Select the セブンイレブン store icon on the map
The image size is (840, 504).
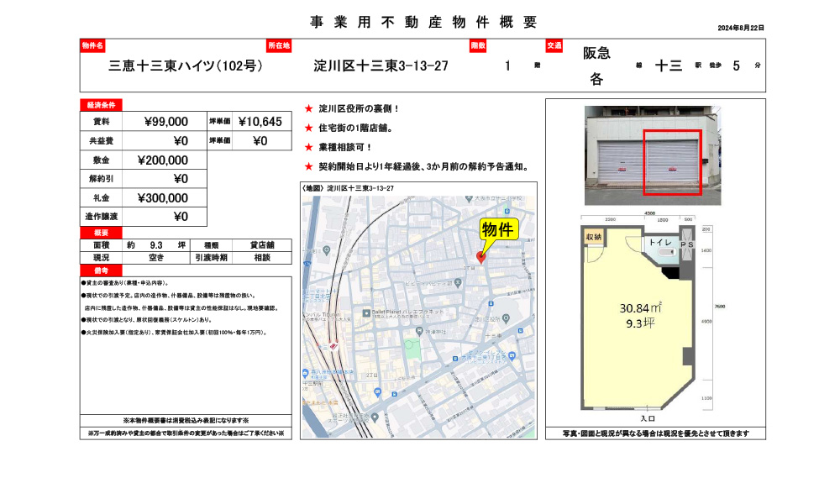pyautogui.click(x=455, y=358)
